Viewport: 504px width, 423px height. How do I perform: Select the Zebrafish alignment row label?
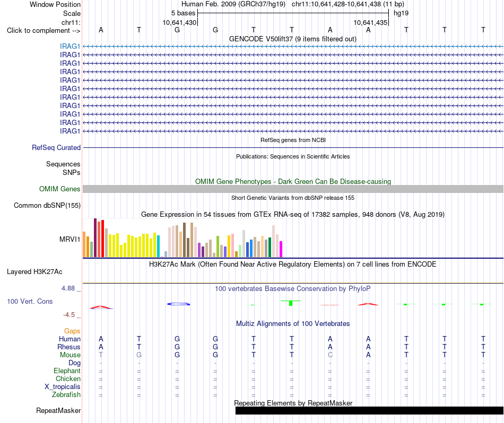[66, 394]
